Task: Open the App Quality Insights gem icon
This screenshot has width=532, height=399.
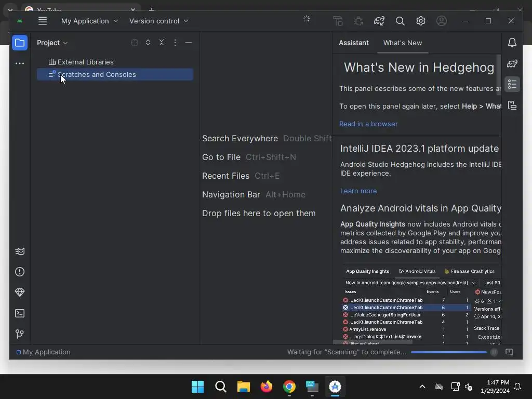Action: click(20, 292)
